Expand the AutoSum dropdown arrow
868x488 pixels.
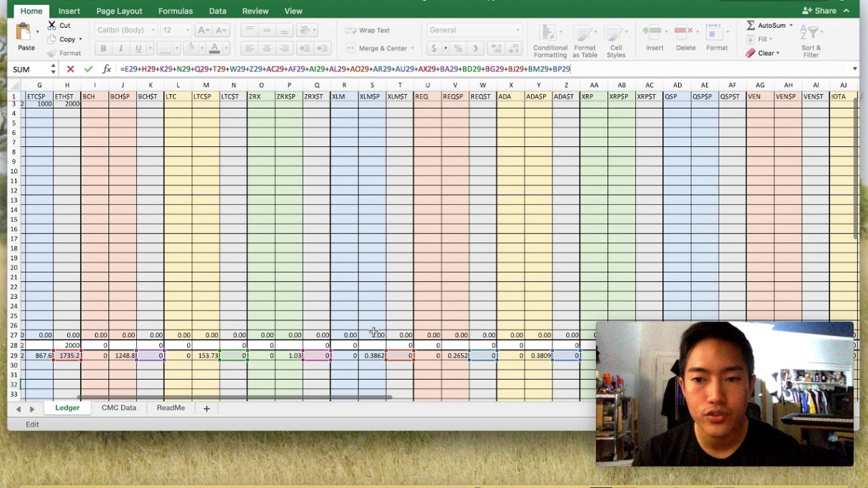(x=791, y=25)
